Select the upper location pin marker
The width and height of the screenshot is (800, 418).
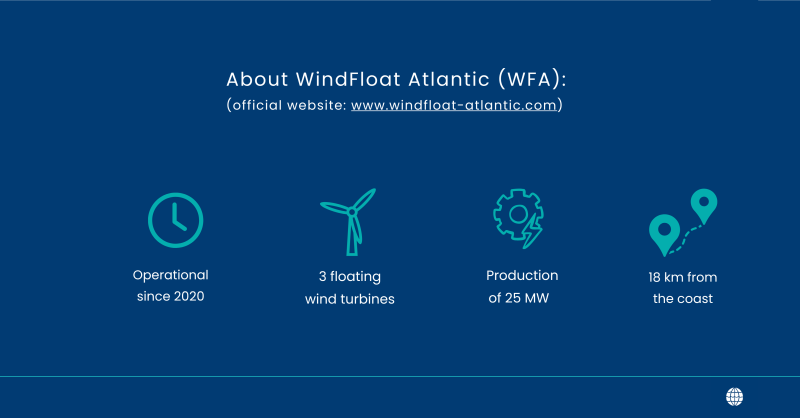click(x=704, y=205)
